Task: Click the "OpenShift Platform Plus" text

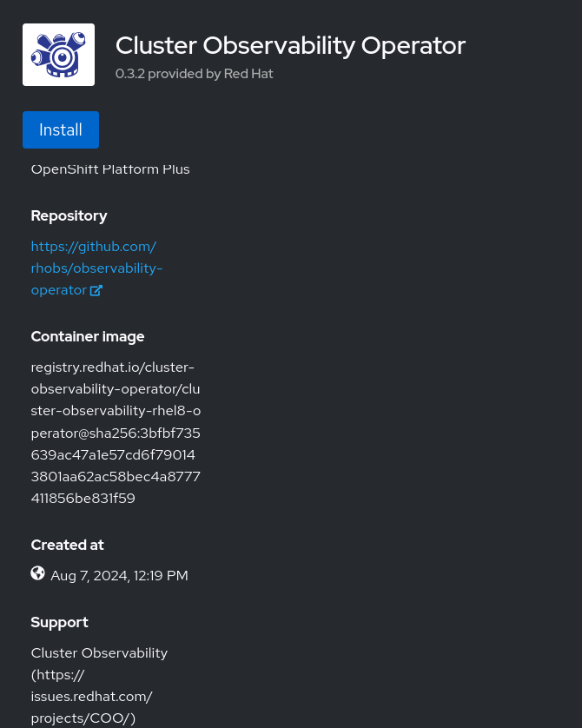Action: point(110,169)
